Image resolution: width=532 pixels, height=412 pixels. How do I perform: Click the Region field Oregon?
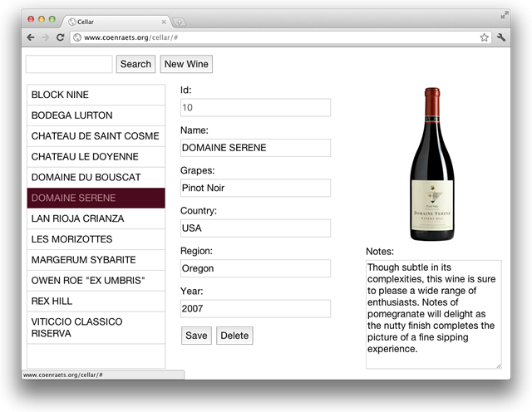255,268
